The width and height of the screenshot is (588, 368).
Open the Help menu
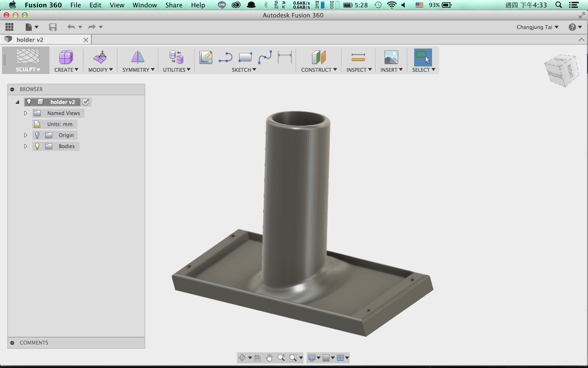[198, 5]
